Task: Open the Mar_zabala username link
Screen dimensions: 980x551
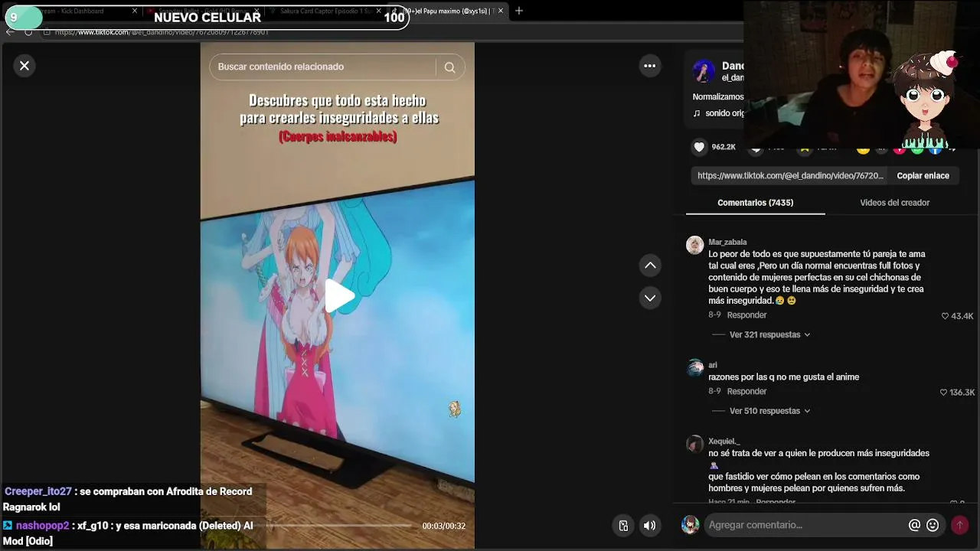Action: (727, 242)
